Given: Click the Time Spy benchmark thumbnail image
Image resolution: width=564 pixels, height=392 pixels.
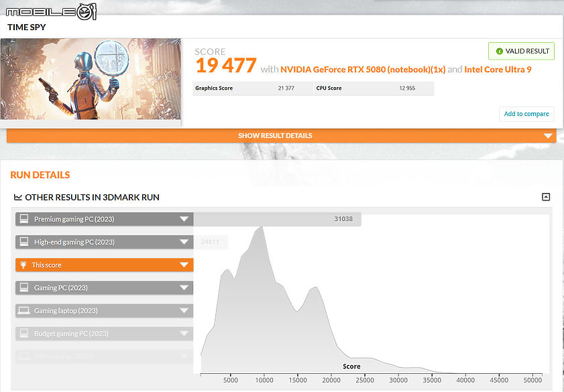Looking at the screenshot, I should click(x=91, y=79).
